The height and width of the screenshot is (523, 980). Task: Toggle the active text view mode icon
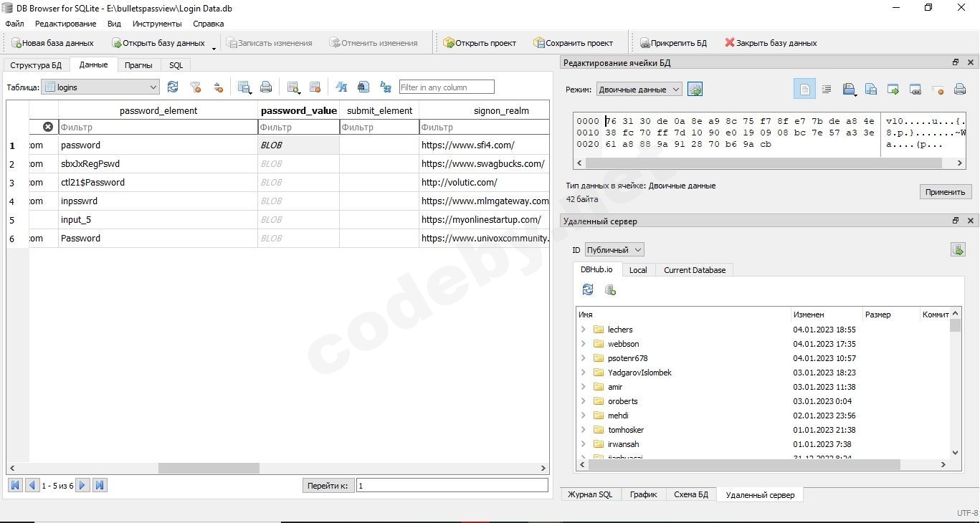coord(804,90)
